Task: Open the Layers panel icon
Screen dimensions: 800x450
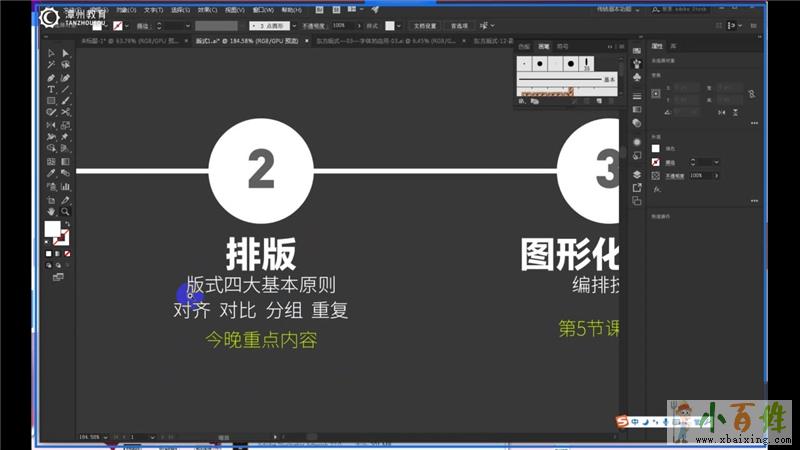Action: 636,173
